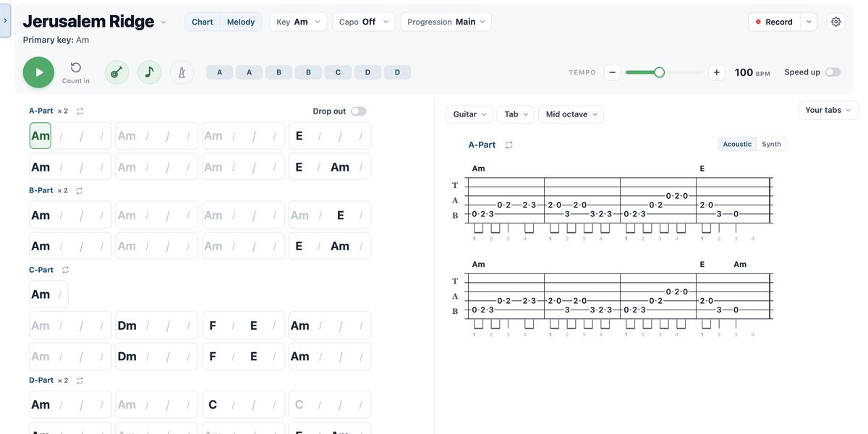Turn on the Speed up switch
Screen dimensions: 868x434
[x=833, y=72]
